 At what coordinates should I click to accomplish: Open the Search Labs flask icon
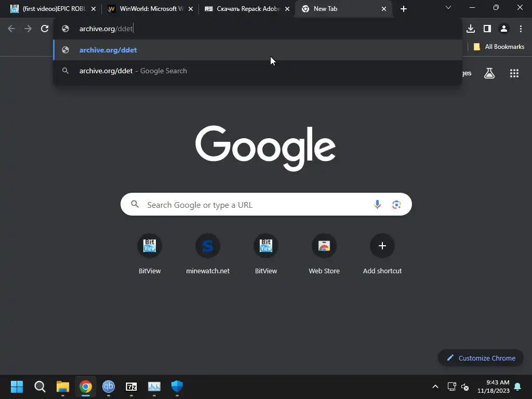(489, 73)
